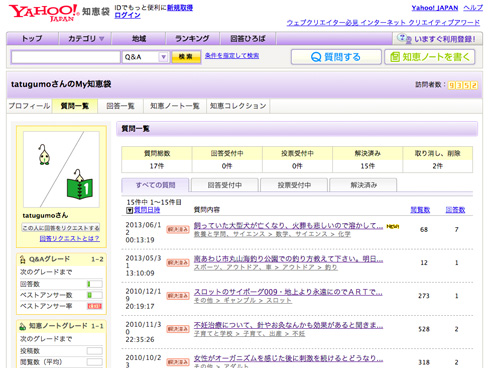Sort by 質問日時 column link

(x=147, y=210)
